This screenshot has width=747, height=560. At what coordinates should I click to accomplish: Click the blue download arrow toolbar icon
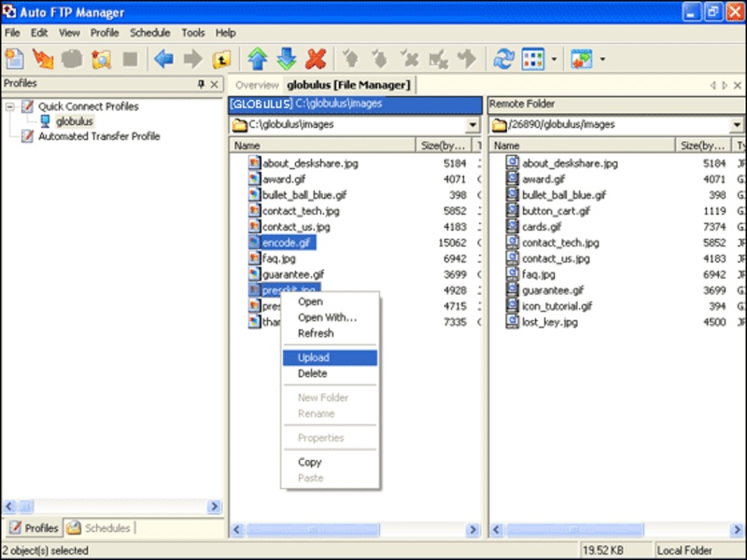click(287, 60)
